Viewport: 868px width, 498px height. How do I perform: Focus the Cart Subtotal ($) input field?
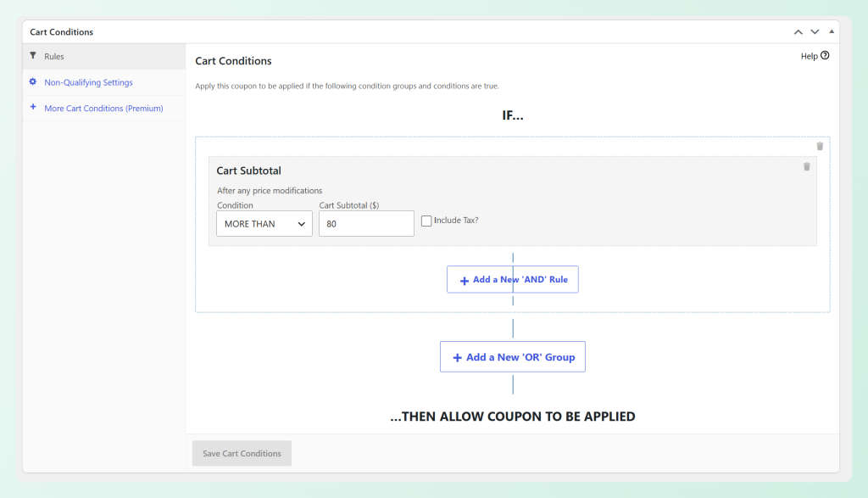[x=366, y=224]
